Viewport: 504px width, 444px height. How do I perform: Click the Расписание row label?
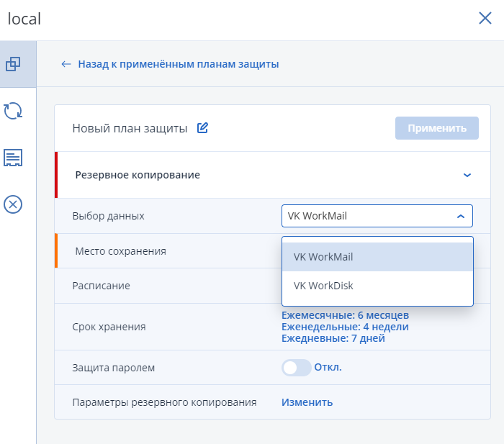point(101,286)
